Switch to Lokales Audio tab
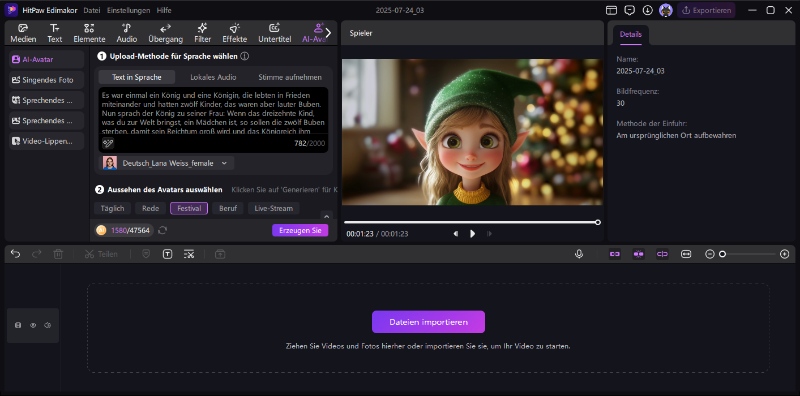The image size is (800, 396). click(x=213, y=77)
